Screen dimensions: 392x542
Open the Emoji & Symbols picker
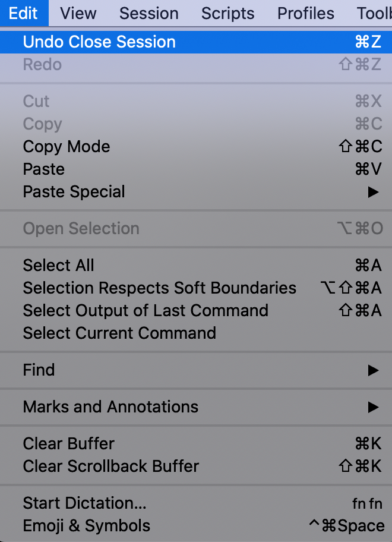[x=86, y=526]
